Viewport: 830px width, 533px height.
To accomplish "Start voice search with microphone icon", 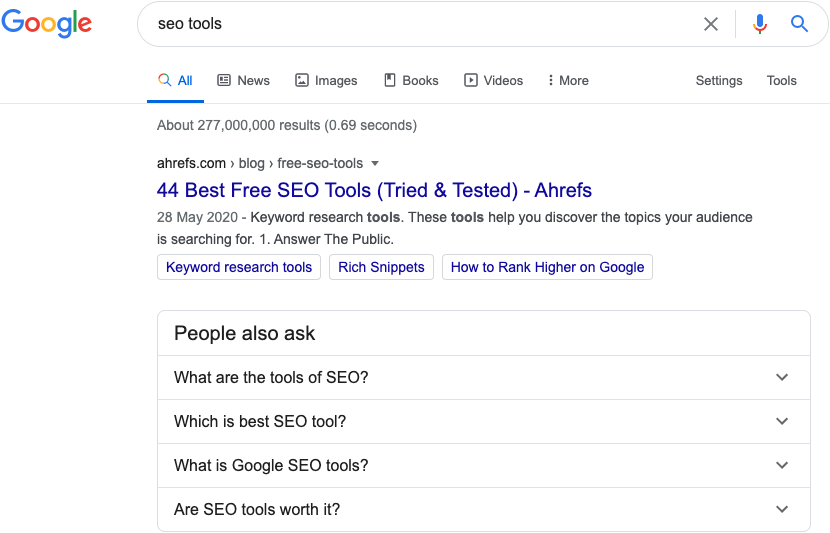I will [760, 24].
